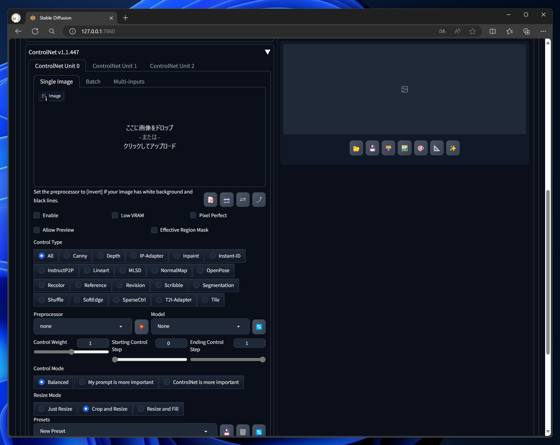The height and width of the screenshot is (445, 560).
Task: Reload the page in the browser
Action: [x=35, y=31]
